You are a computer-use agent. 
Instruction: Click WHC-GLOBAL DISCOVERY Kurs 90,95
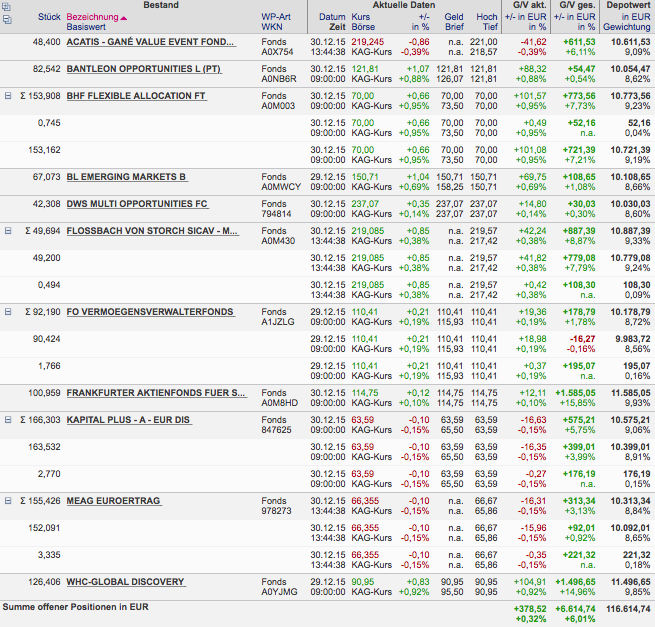[363, 582]
